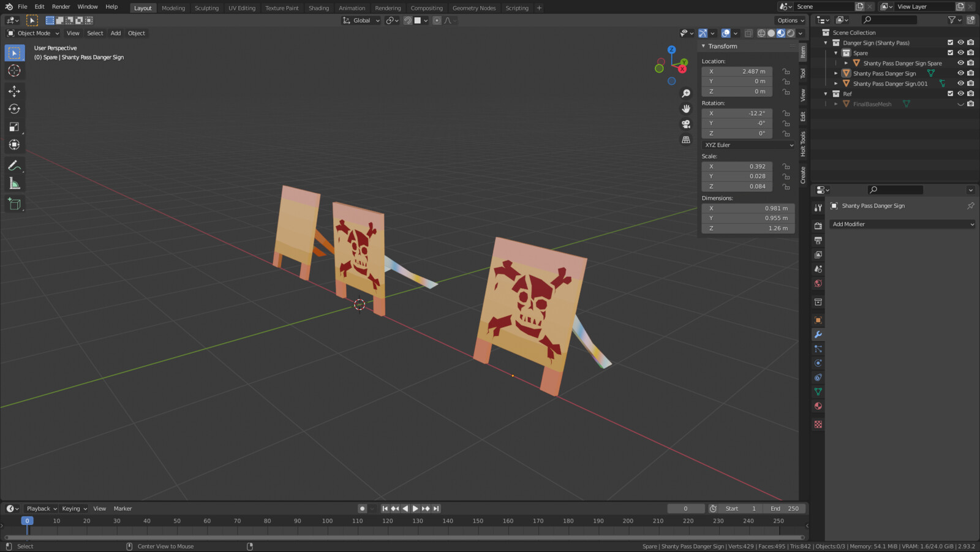Click the pan view hand icon
Viewport: 980px width, 552px height.
[x=686, y=108]
